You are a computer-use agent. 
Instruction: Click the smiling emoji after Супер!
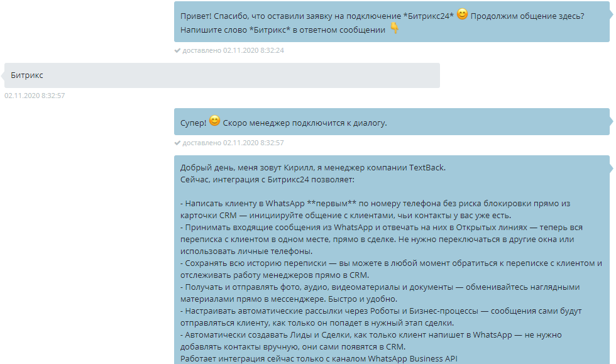click(214, 121)
